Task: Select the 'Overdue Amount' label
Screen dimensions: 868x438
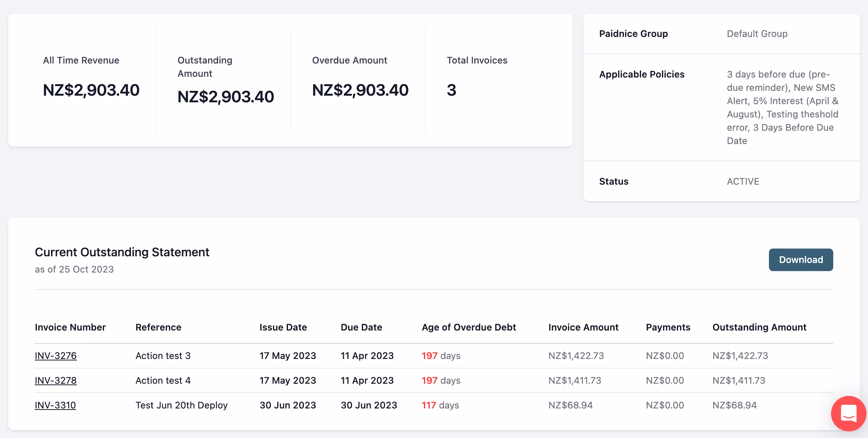Action: tap(349, 60)
